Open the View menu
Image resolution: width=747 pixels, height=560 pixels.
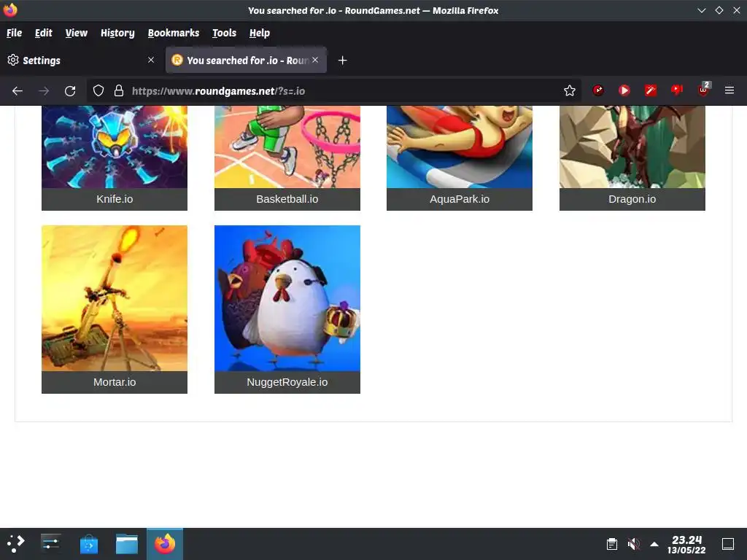tap(76, 33)
